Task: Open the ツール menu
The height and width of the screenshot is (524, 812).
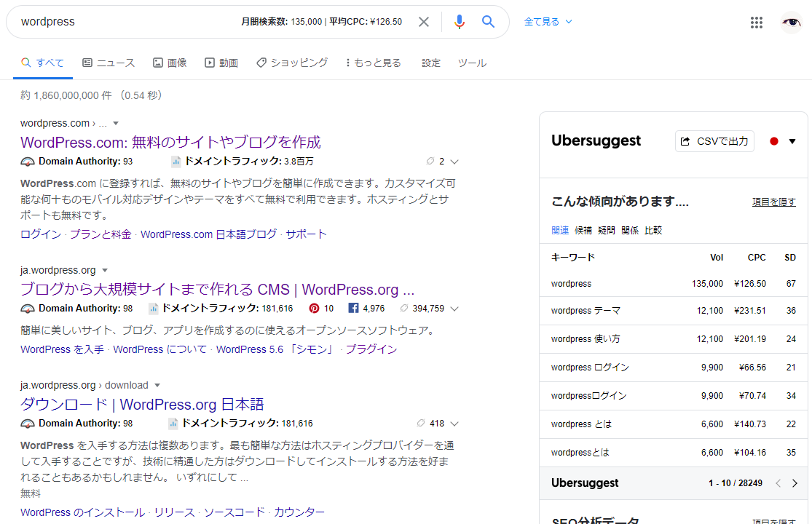Action: [472, 63]
